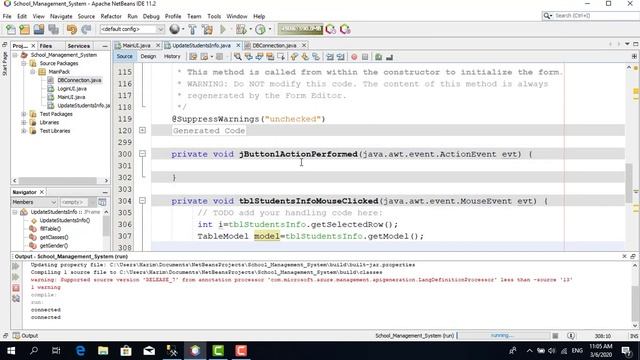Close the UpdateStudentsInfo.java tab

point(238,45)
